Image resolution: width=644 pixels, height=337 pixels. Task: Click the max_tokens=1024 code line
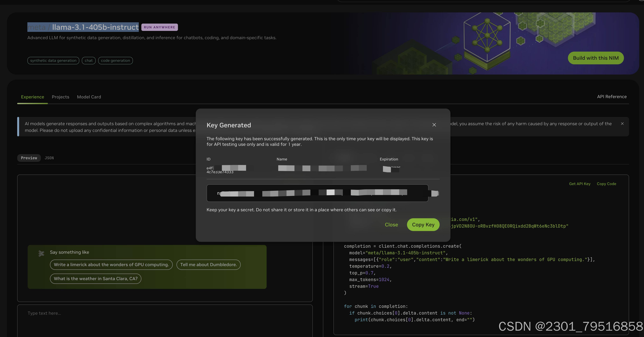pos(370,280)
